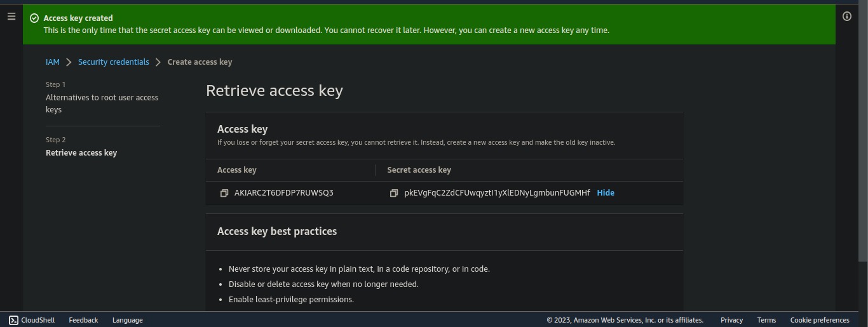The width and height of the screenshot is (868, 327).
Task: Click the AKIARC2T6DFDP7RUWSQ3 access key text
Action: (x=283, y=193)
